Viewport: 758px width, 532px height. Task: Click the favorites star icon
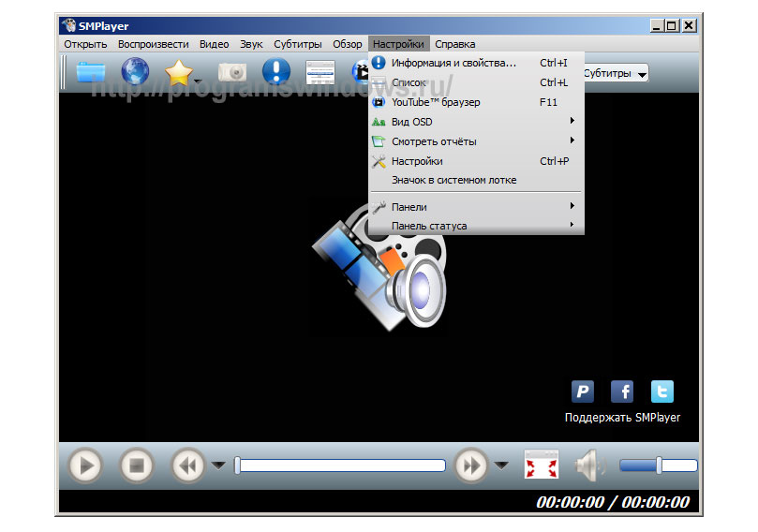(178, 72)
